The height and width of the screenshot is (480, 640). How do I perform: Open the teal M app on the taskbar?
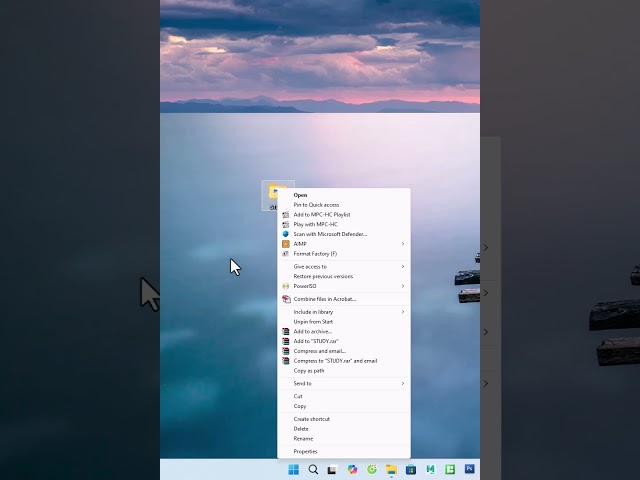[x=431, y=469]
